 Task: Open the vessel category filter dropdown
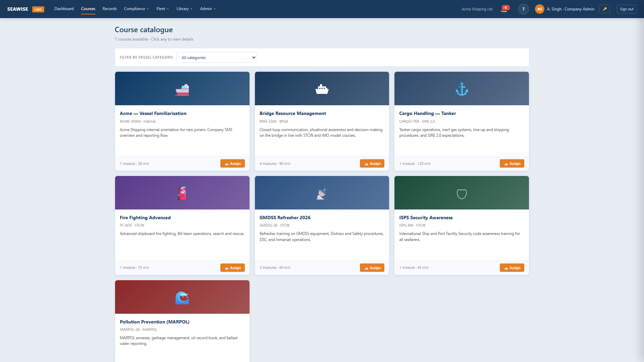[x=217, y=57]
